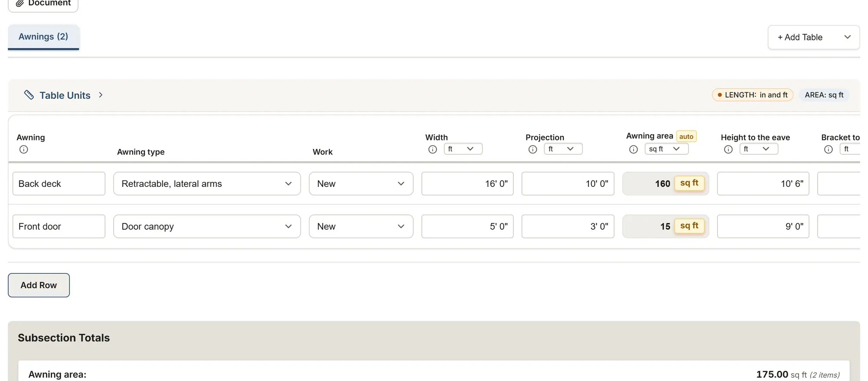Viewport: 868px width, 381px height.
Task: Open the Work dropdown for Front door
Action: (361, 226)
